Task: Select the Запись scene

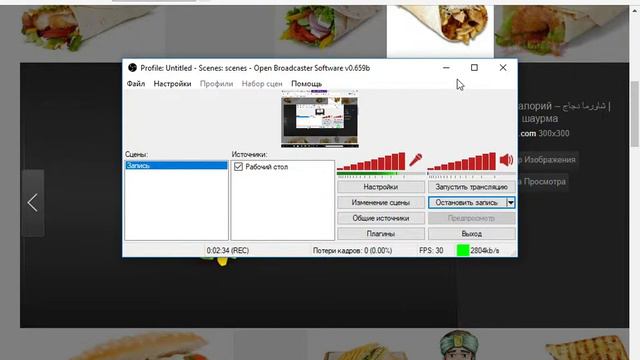Action: coord(176,165)
